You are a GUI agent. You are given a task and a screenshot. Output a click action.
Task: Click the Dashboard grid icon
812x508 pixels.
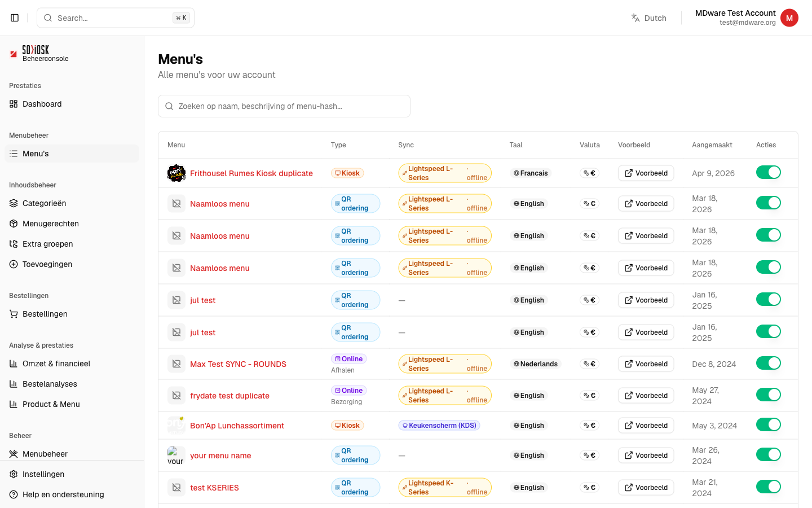[x=14, y=104]
